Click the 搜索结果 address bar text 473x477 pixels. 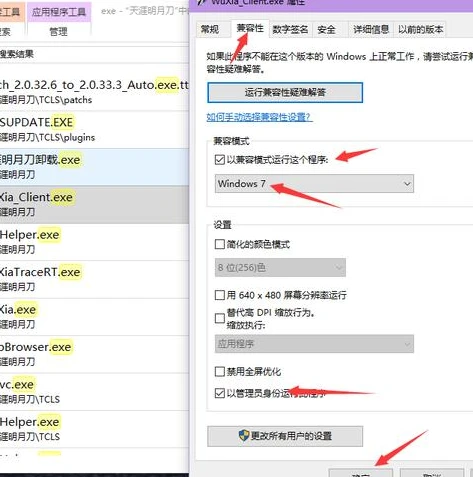17,54
